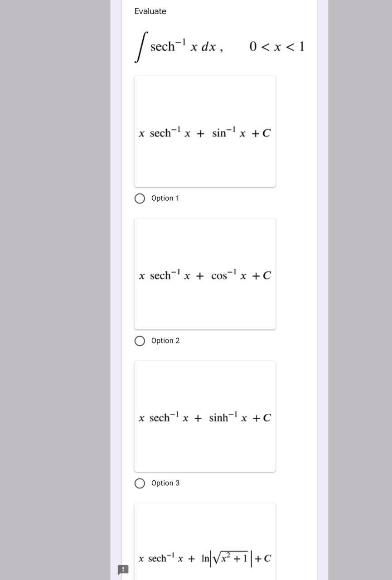
Task: Select the Option 3 radio button
Action: point(140,483)
